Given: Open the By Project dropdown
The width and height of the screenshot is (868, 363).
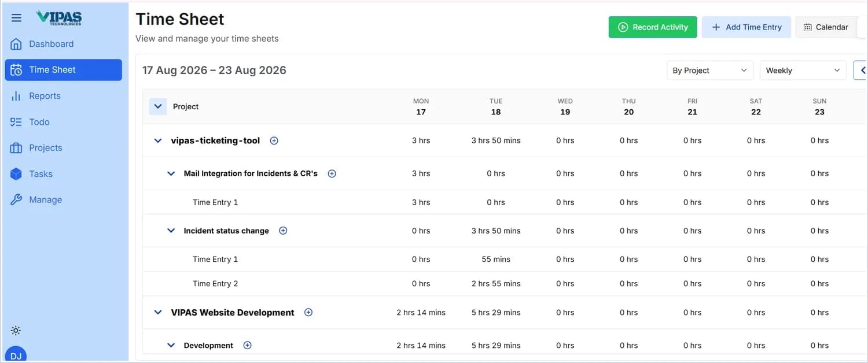Looking at the screenshot, I should pos(710,71).
